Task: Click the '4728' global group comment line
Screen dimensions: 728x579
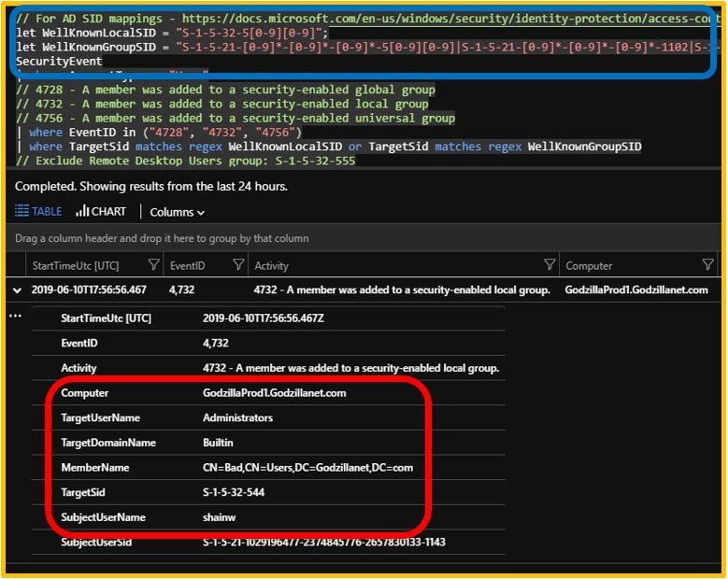Action: (225, 90)
